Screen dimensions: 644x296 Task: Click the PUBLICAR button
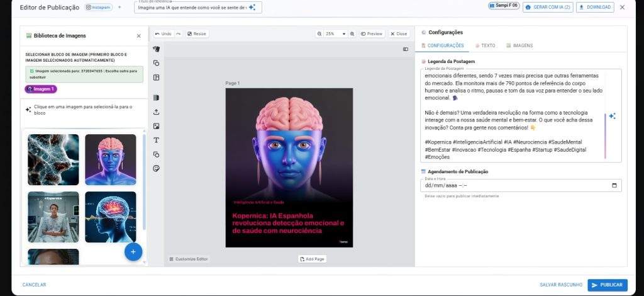(x=607, y=285)
